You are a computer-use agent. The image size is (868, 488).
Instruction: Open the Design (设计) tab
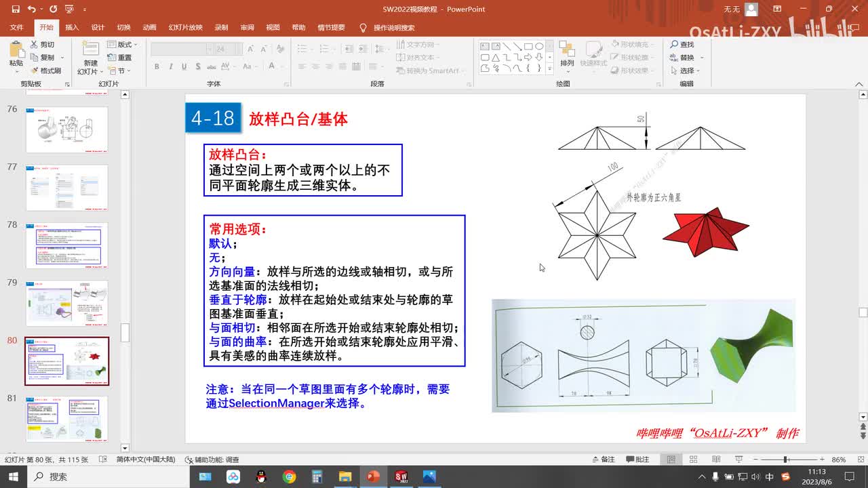click(98, 28)
